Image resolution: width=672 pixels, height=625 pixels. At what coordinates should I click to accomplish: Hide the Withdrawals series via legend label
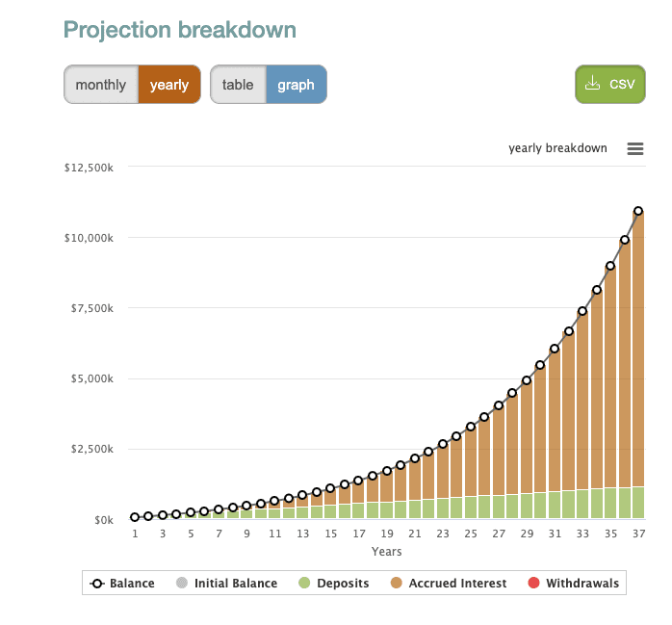click(x=582, y=584)
